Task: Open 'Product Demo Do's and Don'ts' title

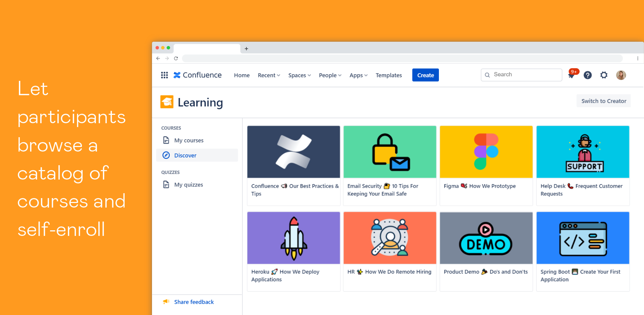Action: pos(485,272)
